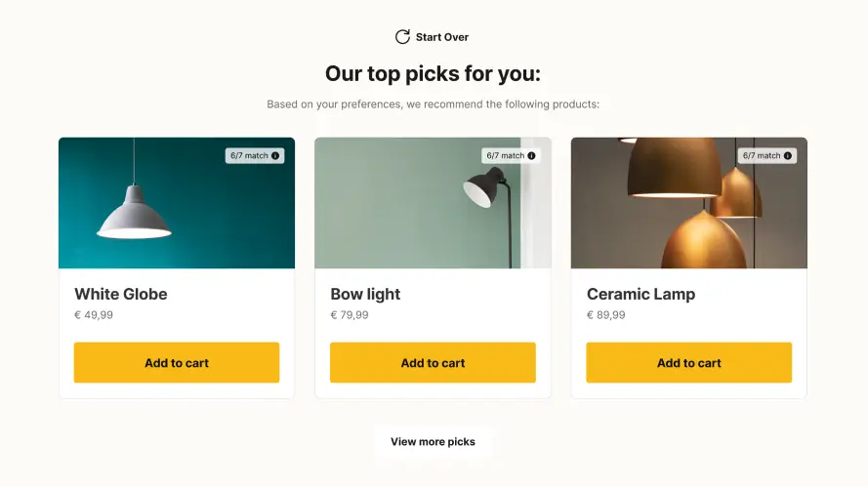Click the Ceramic Lamp product title
This screenshot has height=488, width=868.
click(641, 294)
